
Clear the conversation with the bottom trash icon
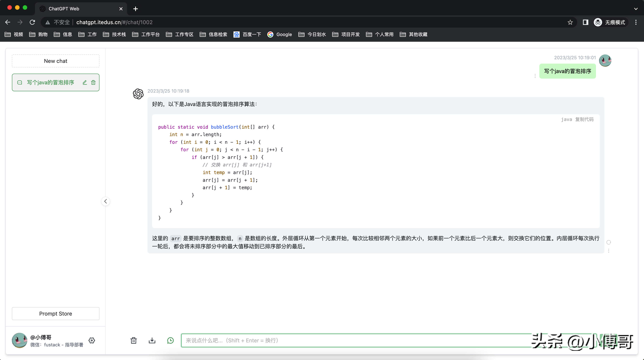[x=133, y=340]
